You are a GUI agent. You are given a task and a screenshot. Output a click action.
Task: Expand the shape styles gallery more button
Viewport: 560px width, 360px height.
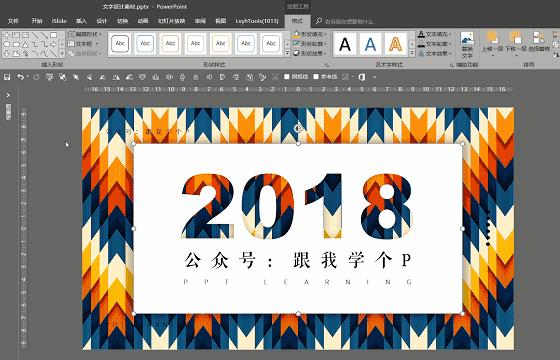tap(287, 53)
